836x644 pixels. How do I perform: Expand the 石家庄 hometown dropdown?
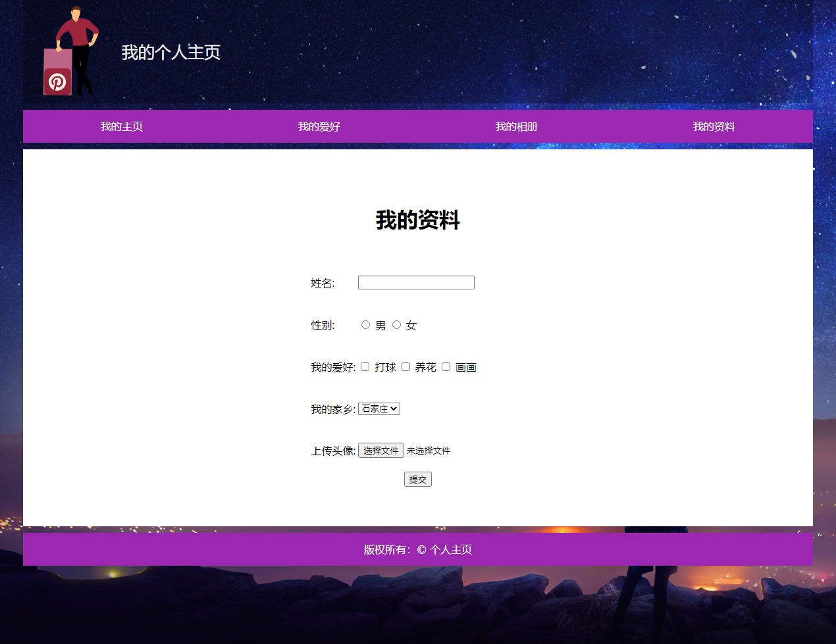379,409
